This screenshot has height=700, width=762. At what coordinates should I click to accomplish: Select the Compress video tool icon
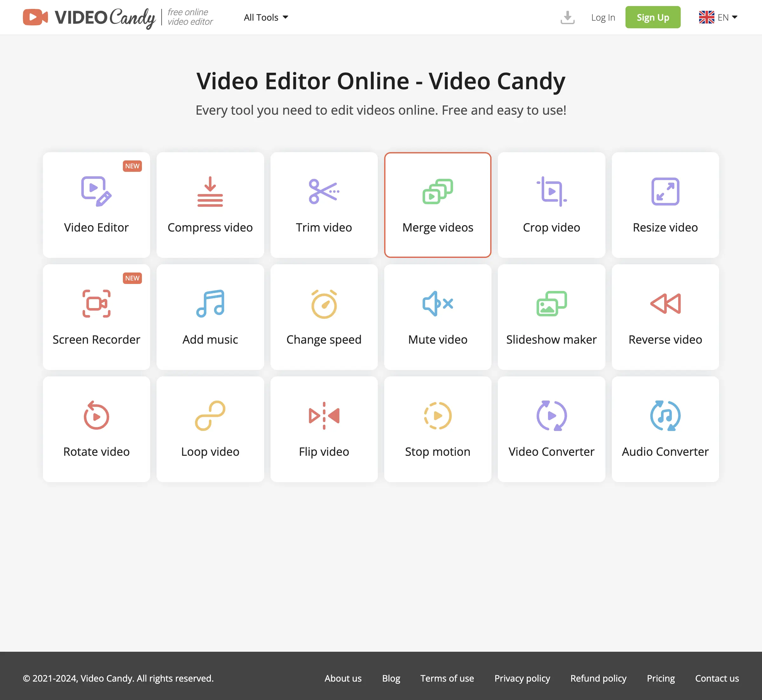tap(210, 192)
